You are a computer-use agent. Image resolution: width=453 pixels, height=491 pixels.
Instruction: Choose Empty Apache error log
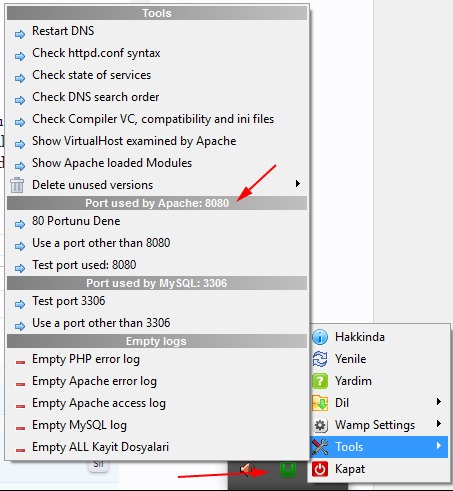pos(157,381)
